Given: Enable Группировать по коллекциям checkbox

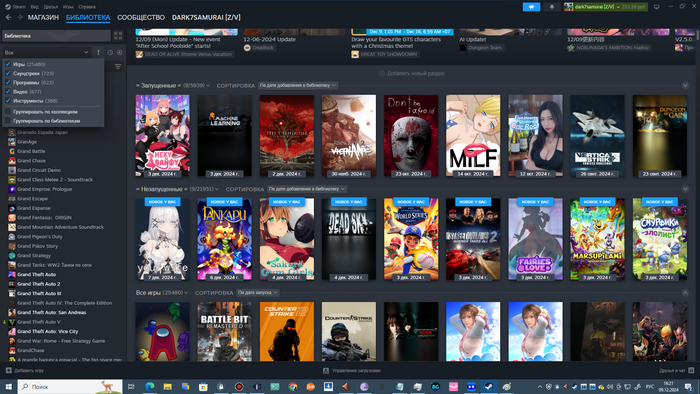Looking at the screenshot, I should pyautogui.click(x=8, y=112).
